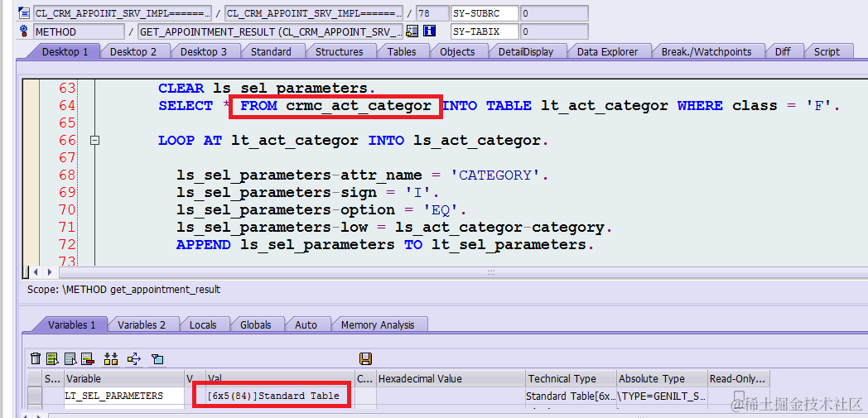Click the program list icon at top left
The width and height of the screenshot is (868, 418).
point(24,13)
